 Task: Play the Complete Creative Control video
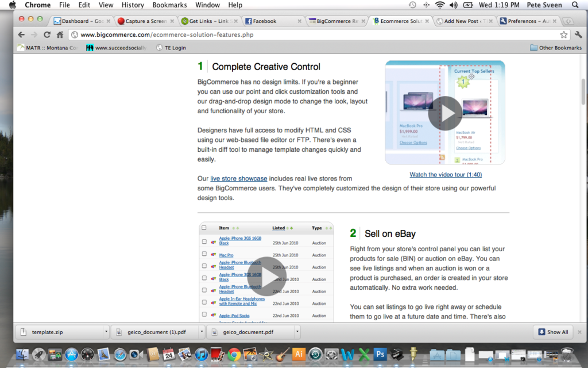click(445, 113)
